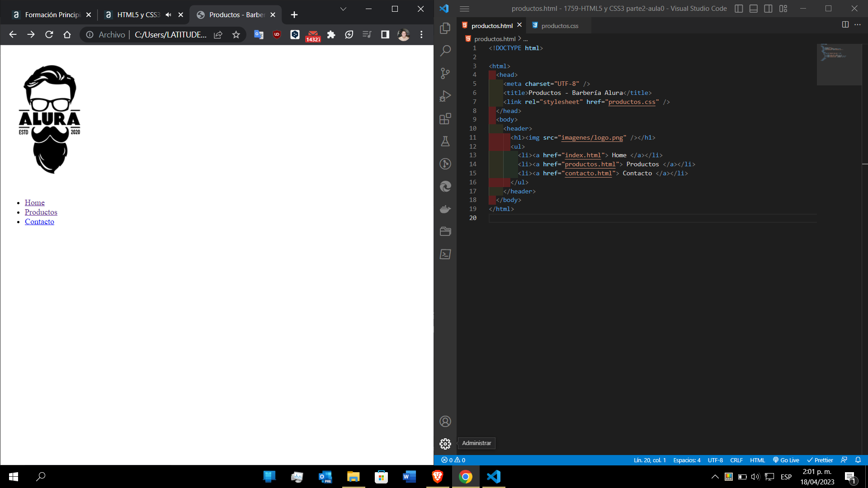
Task: Open Source Control in the activity bar
Action: (x=445, y=73)
